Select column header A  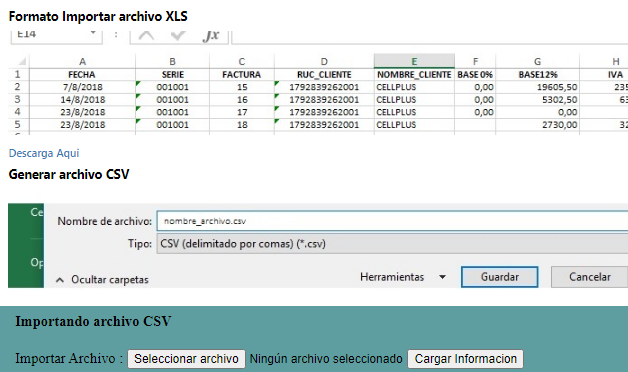[83, 61]
